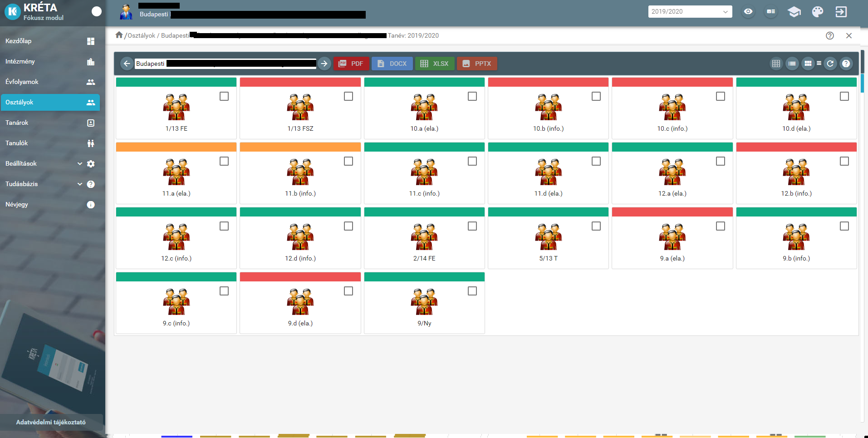Click the forward arrow in toolbar

tap(324, 64)
